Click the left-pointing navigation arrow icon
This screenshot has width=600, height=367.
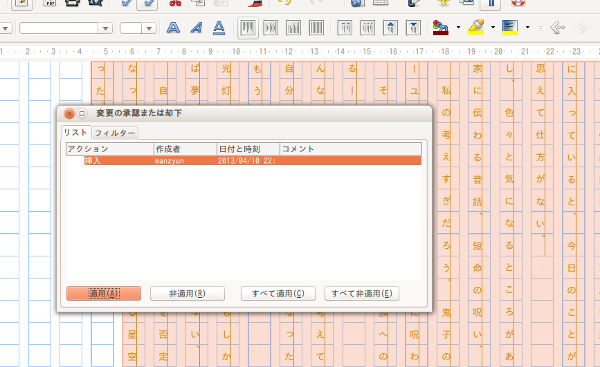(x=558, y=28)
